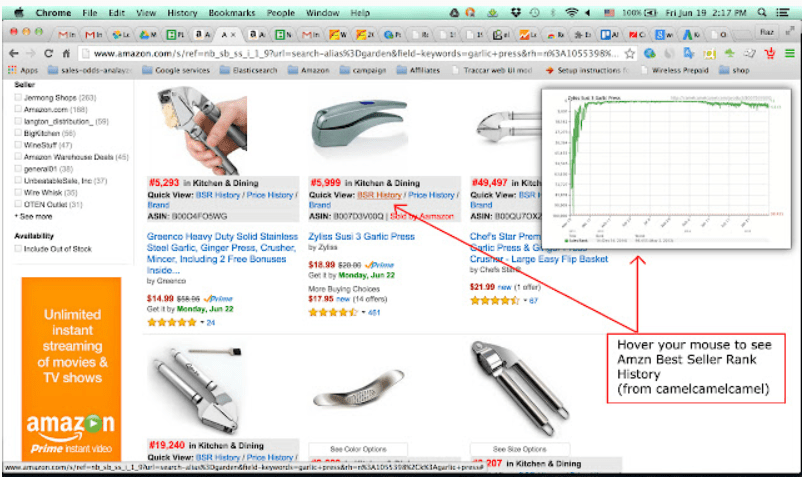This screenshot has width=802, height=477.
Task: Click the browser back arrow
Action: [14, 53]
